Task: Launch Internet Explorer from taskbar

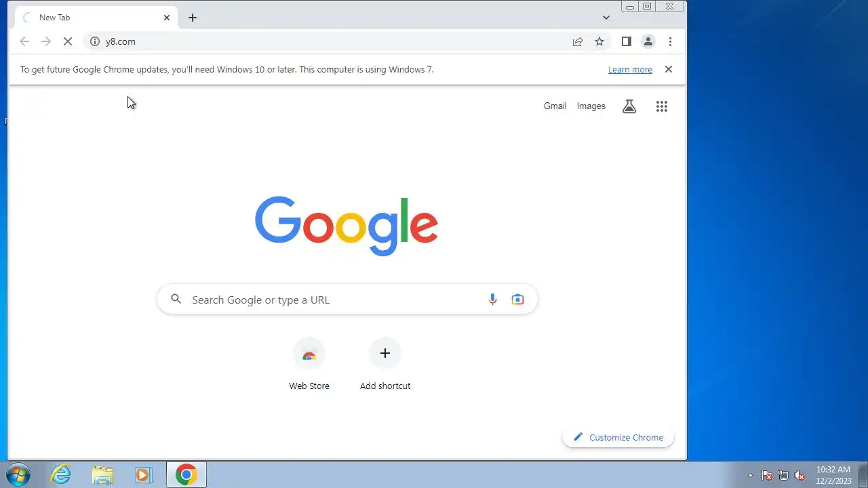Action: pos(61,474)
